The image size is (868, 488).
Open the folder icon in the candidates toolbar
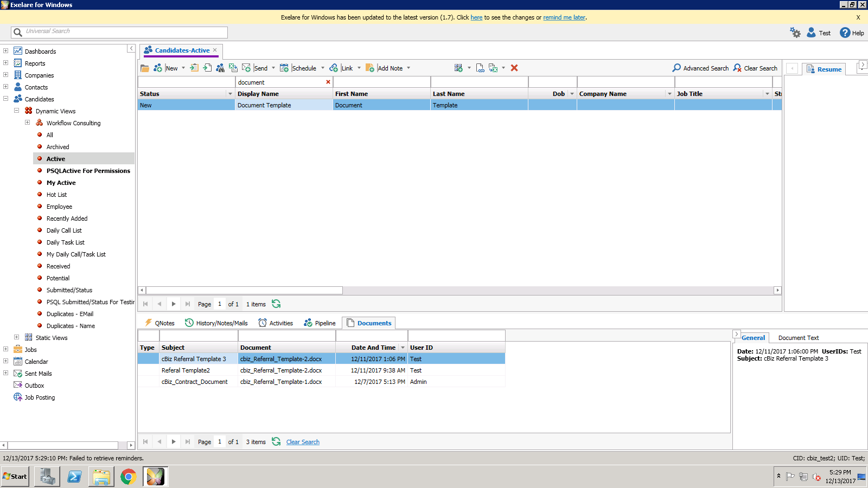[145, 68]
